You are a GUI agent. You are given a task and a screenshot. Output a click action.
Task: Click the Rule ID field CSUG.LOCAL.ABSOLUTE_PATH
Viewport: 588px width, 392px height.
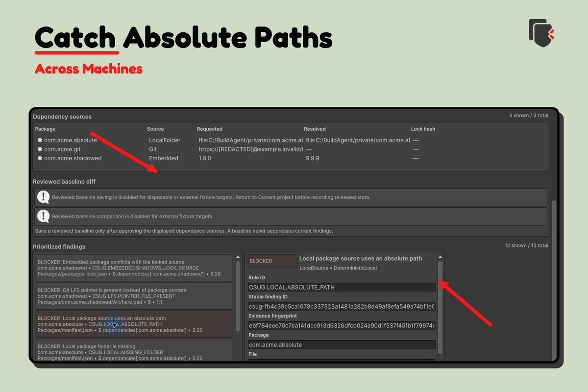[x=342, y=287]
